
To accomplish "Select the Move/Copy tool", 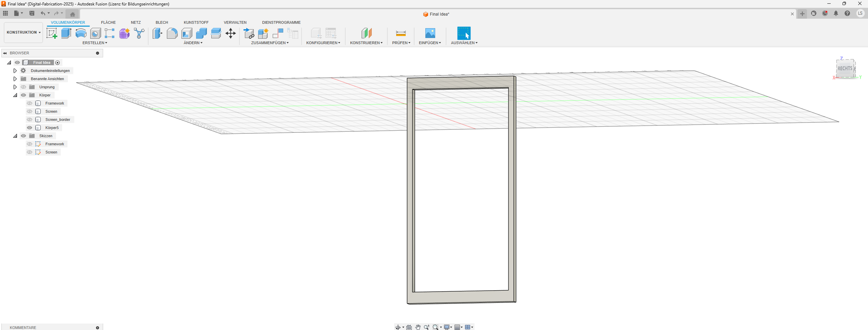I will [x=231, y=33].
